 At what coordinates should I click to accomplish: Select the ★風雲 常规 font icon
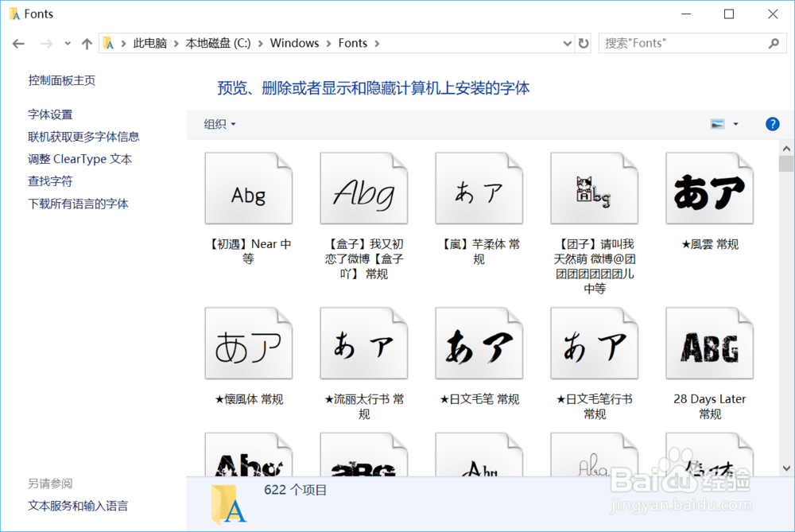[709, 188]
